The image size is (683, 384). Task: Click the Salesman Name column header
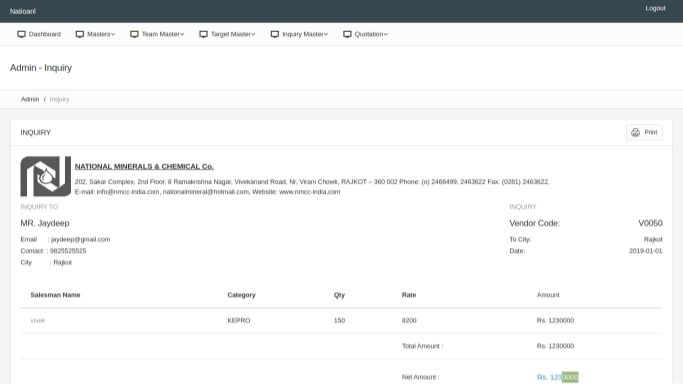pyautogui.click(x=55, y=295)
